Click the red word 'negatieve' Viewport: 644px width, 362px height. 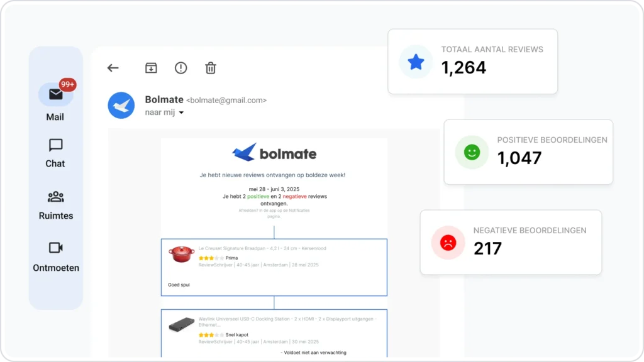294,197
